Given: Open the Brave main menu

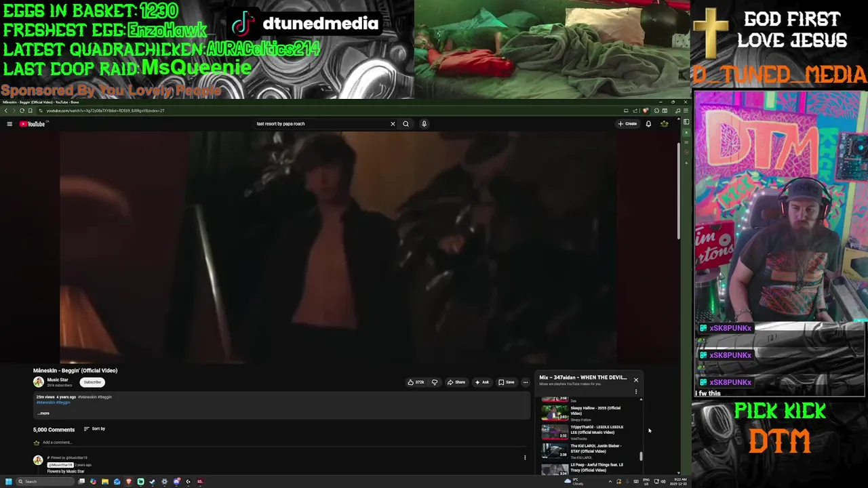Looking at the screenshot, I should tap(686, 110).
